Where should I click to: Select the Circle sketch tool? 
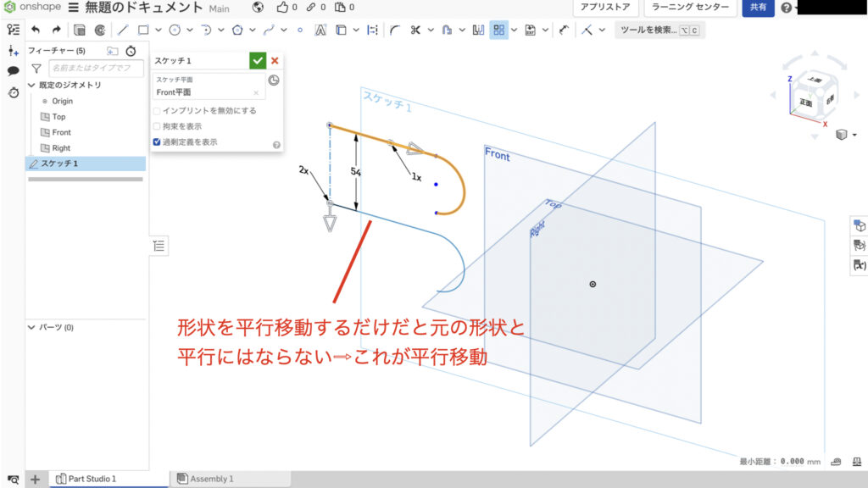pos(175,30)
